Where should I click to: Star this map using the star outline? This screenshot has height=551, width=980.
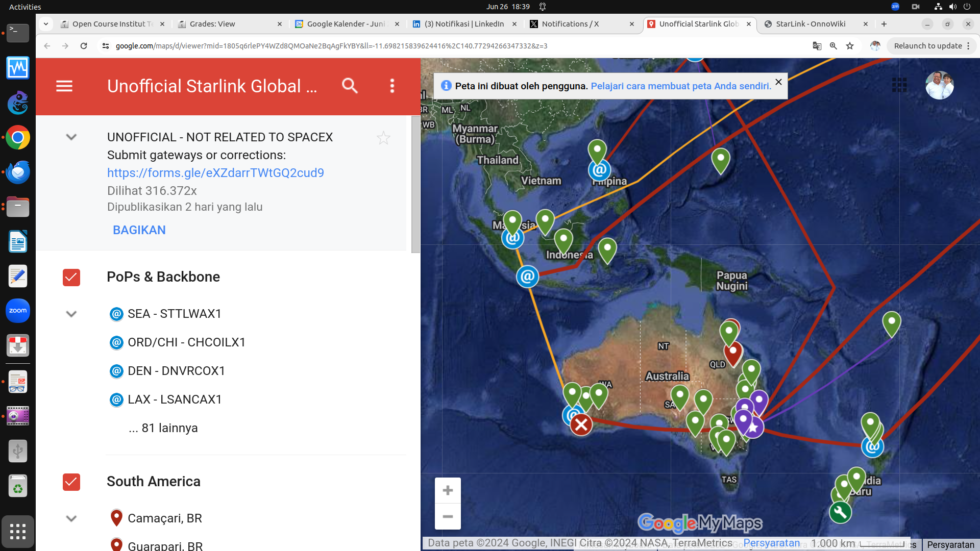pos(383,138)
